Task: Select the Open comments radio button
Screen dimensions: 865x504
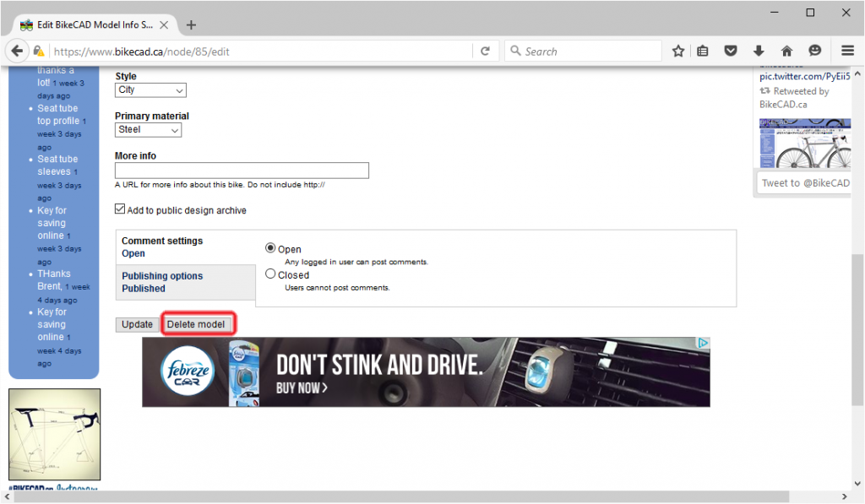Action: coord(270,248)
